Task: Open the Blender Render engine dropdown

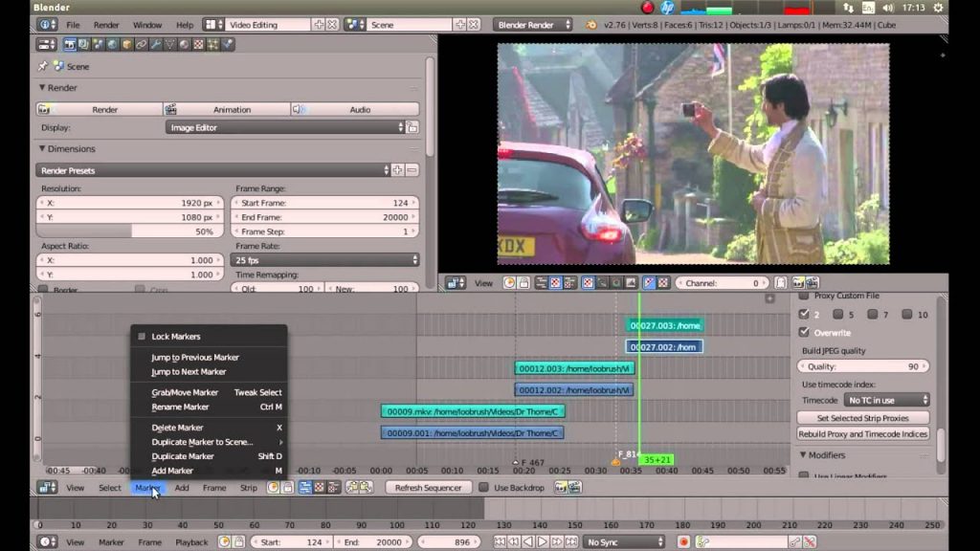Action: click(532, 25)
